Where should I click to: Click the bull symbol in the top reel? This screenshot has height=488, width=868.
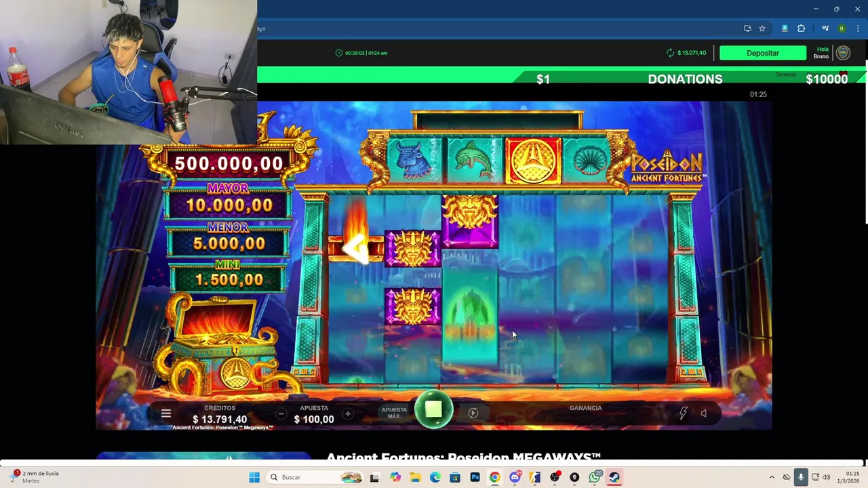click(414, 161)
